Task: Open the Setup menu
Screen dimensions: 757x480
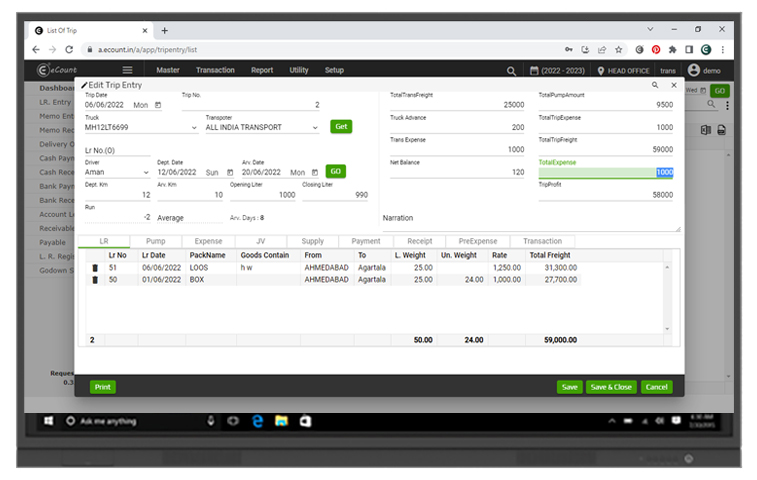Action: pyautogui.click(x=334, y=70)
